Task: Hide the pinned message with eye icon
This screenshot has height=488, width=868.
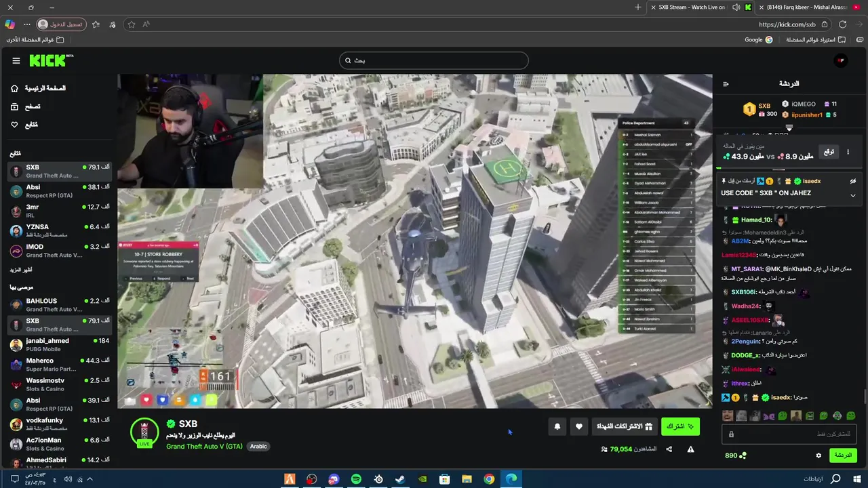Action: [x=853, y=181]
